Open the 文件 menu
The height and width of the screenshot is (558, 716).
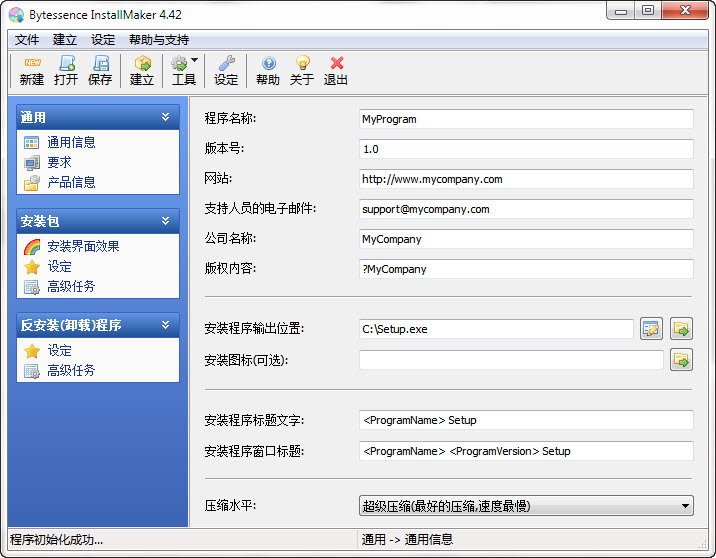pos(27,40)
